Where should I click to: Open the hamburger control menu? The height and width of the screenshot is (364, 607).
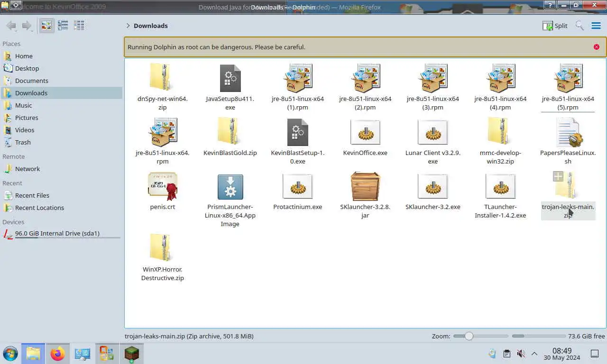[596, 26]
